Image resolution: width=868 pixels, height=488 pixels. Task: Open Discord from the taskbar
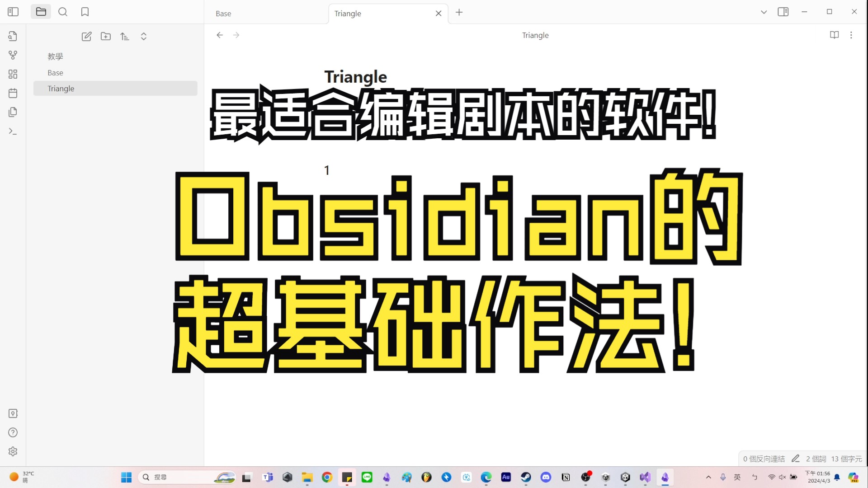coord(546,477)
